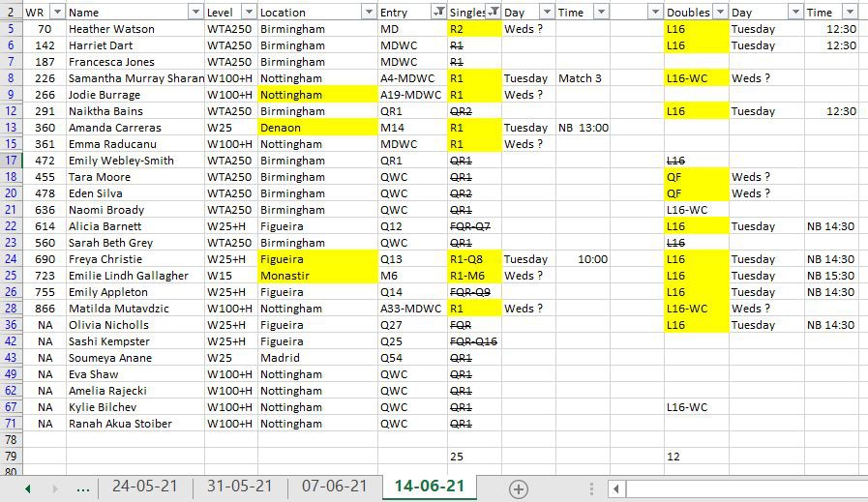Select the Singles total cell showing 25
Image resolution: width=868 pixels, height=502 pixels.
click(x=473, y=456)
